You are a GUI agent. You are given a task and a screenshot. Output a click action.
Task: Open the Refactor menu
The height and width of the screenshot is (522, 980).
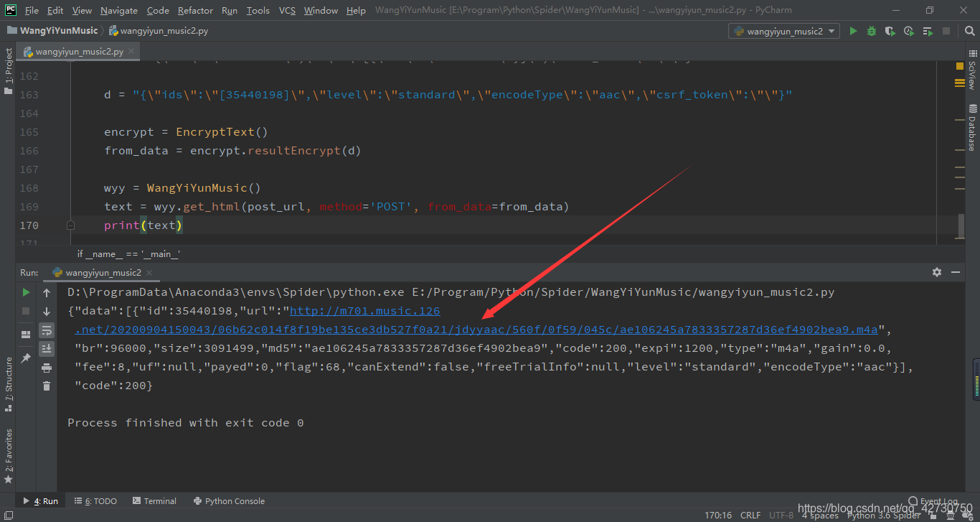[195, 10]
